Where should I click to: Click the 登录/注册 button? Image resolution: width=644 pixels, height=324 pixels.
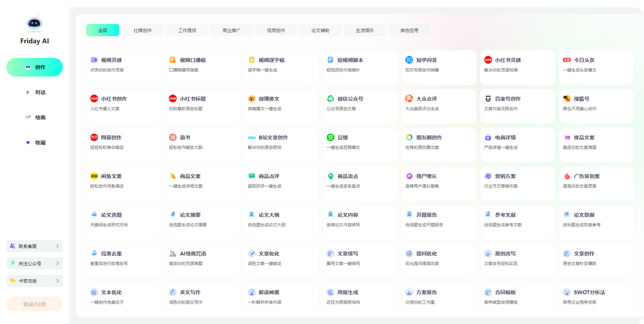(x=34, y=304)
